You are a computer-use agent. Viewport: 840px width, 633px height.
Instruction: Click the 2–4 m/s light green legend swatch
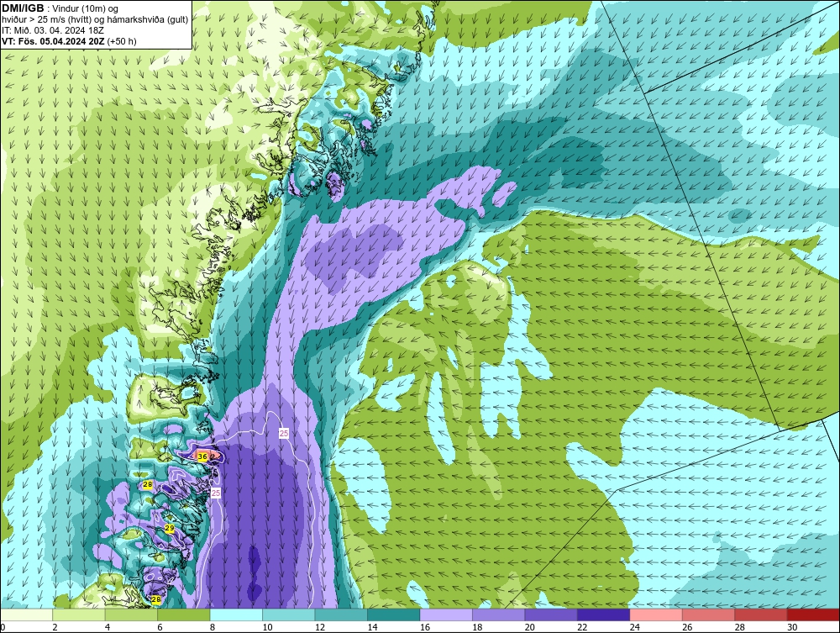pos(79,615)
